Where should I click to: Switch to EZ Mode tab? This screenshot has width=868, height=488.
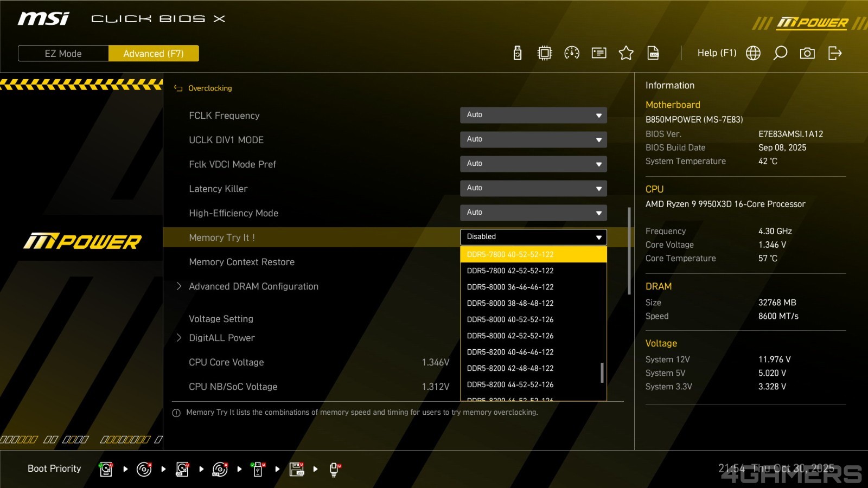(x=63, y=54)
